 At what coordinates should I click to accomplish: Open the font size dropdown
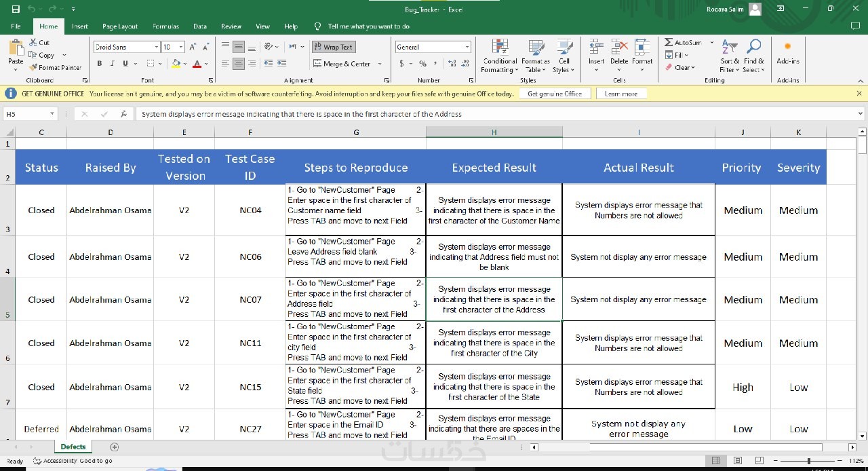(181, 47)
